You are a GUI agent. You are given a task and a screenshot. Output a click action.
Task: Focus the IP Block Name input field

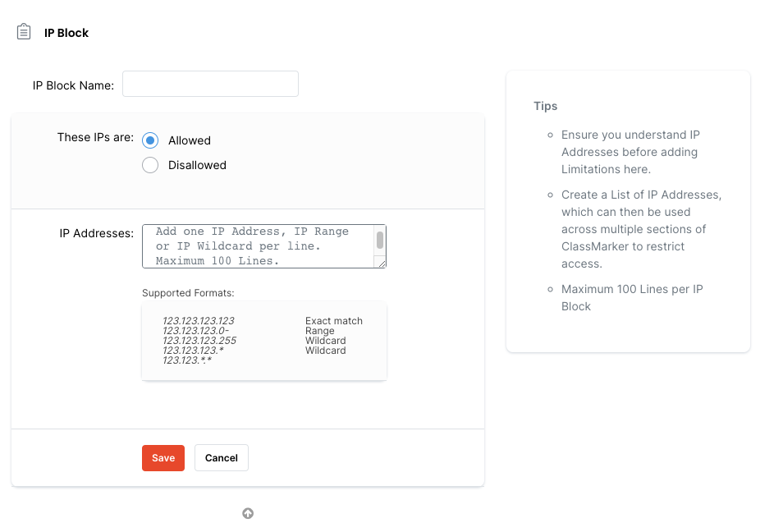(210, 85)
